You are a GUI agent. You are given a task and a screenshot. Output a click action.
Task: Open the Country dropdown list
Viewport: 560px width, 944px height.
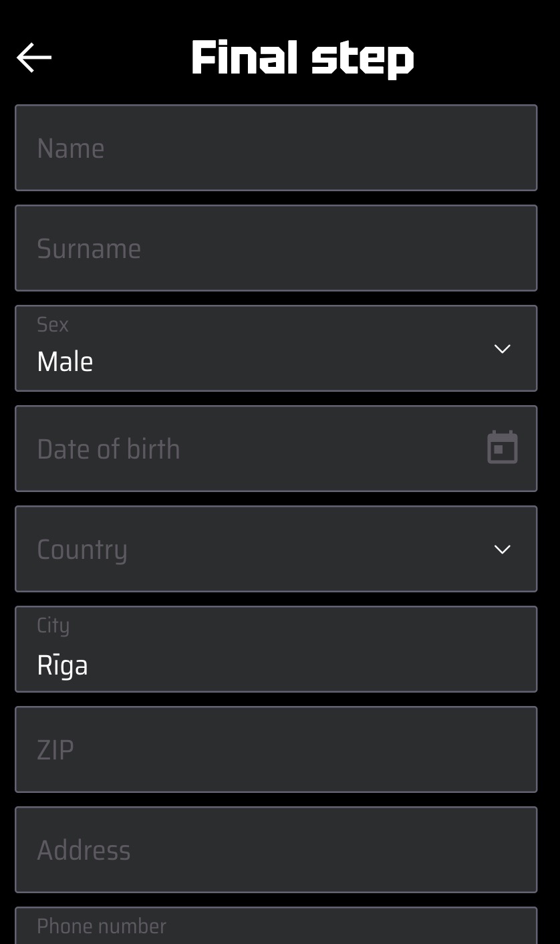275,549
